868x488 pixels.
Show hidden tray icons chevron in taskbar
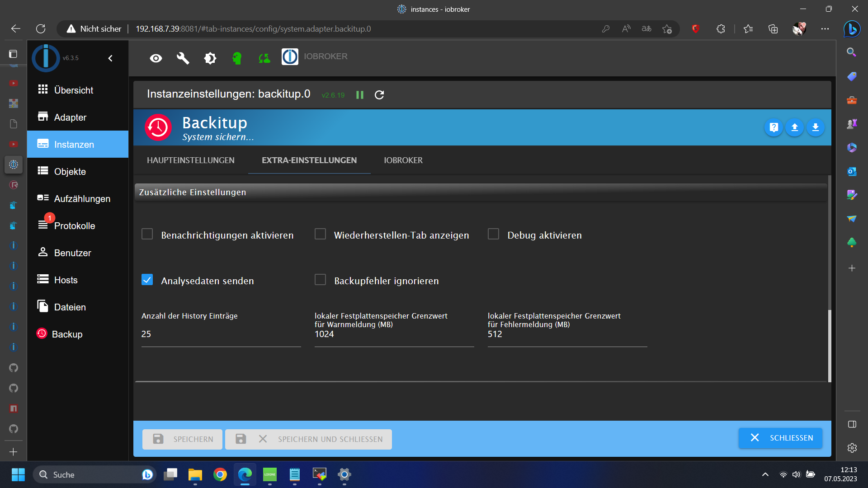pos(765,474)
